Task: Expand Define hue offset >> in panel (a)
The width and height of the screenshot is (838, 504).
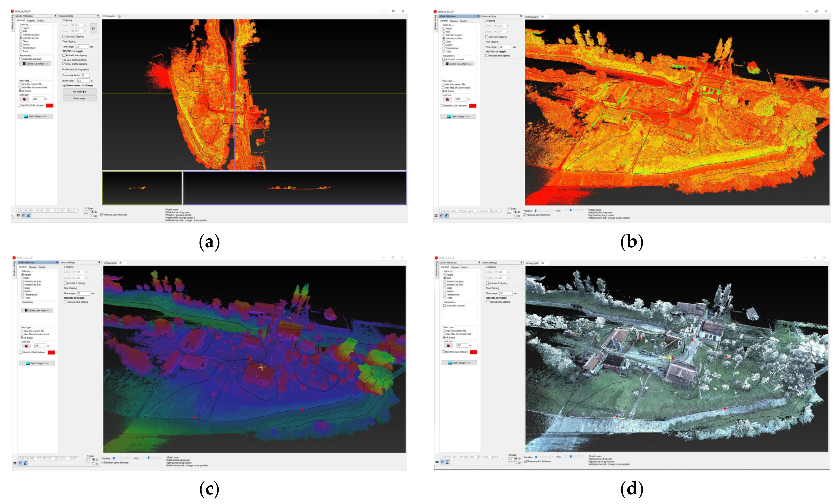Action: tap(35, 64)
